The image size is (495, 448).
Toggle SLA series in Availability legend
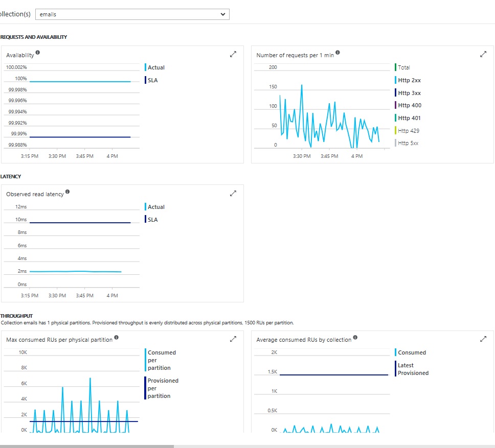pos(151,80)
